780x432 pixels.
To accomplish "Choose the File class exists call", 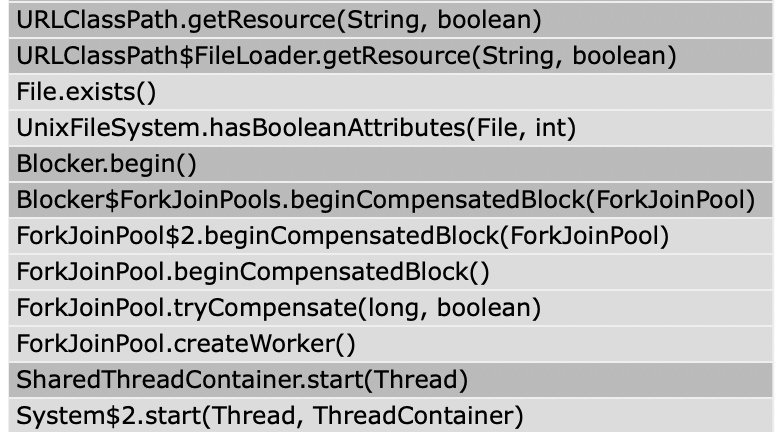I will (x=390, y=92).
